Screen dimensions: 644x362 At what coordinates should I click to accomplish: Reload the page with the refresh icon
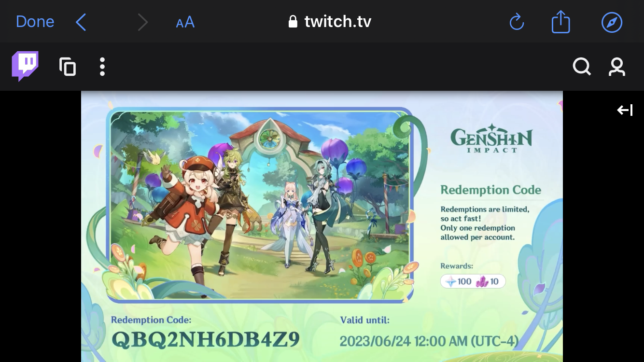(x=516, y=22)
